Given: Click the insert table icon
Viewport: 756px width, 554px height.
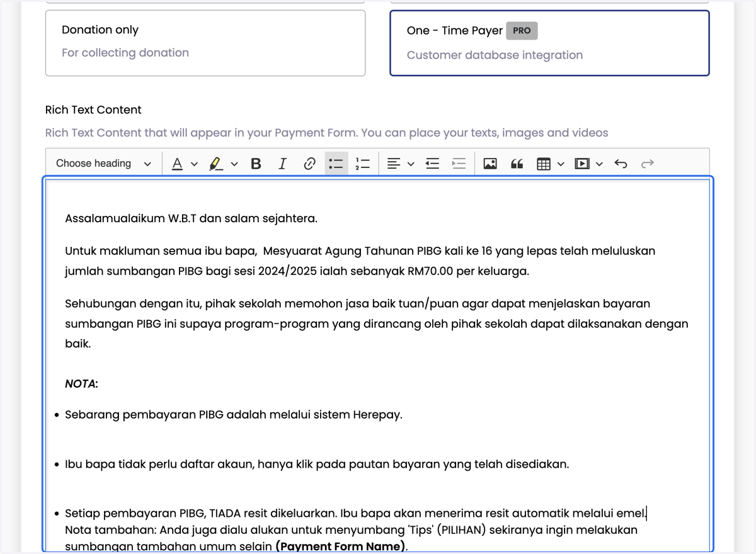Looking at the screenshot, I should coord(544,164).
